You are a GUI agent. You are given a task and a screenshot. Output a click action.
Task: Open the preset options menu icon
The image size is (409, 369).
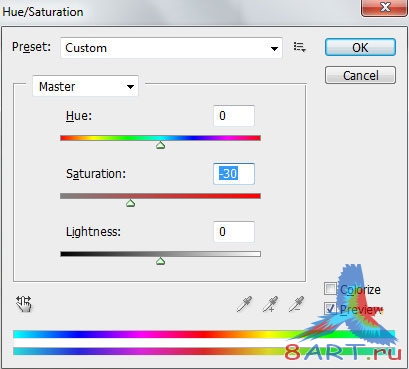299,47
